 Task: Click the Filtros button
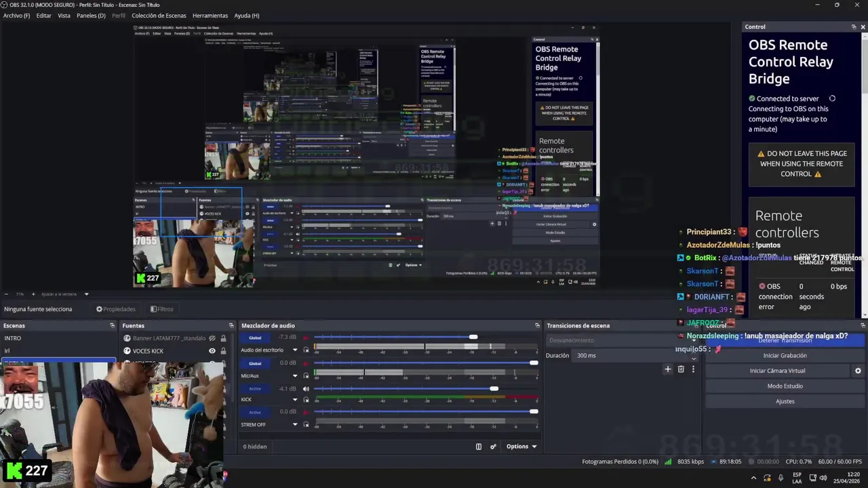[x=161, y=309]
